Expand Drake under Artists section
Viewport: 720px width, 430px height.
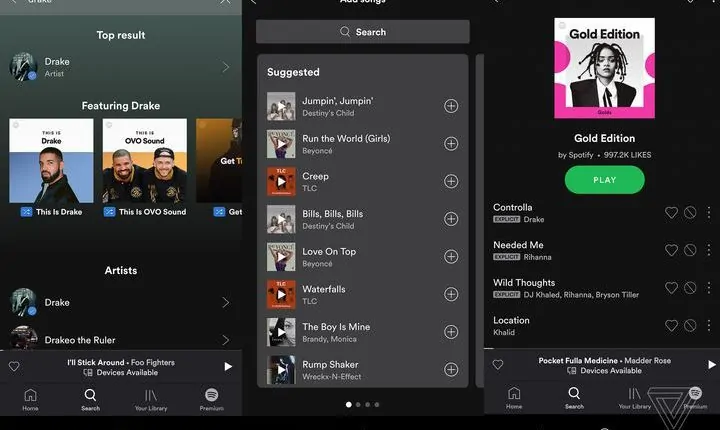(225, 302)
